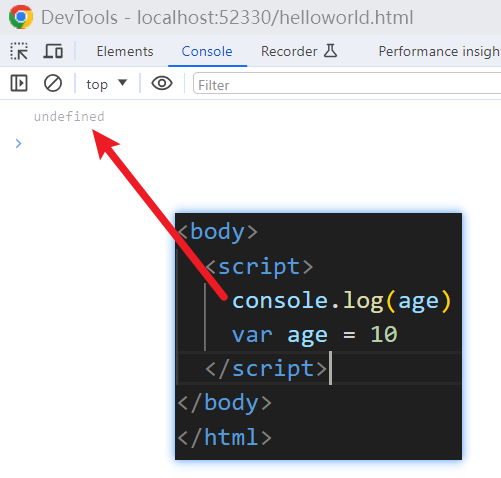Switch to the Console tab
501x478 pixels.
click(207, 51)
